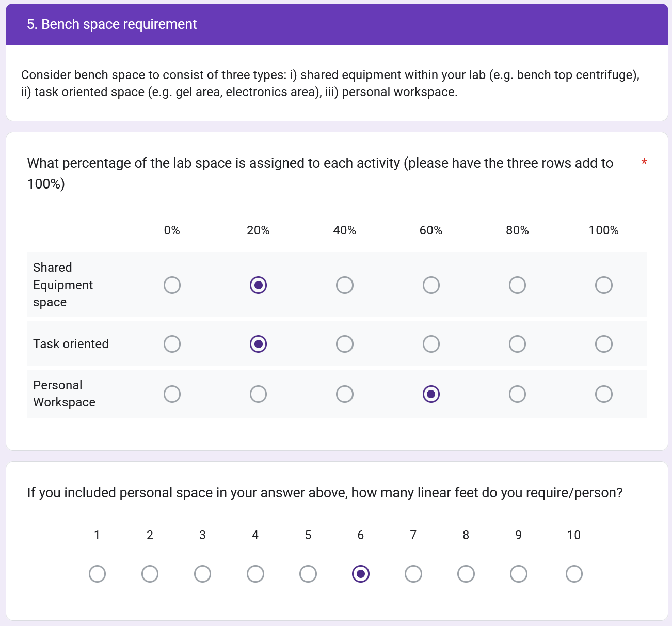Image resolution: width=672 pixels, height=626 pixels.
Task: Click the selected 6 linear feet option
Action: tap(361, 574)
